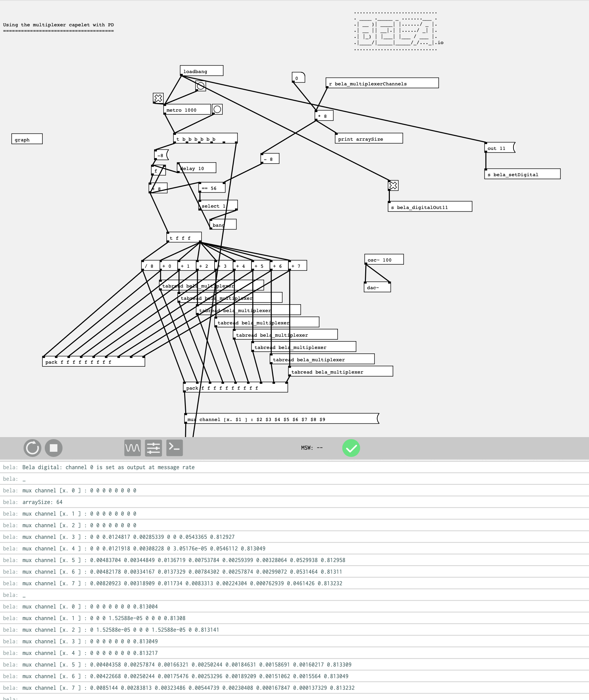Click the long "mux channel" message box
The width and height of the screenshot is (589, 700).
280,419
